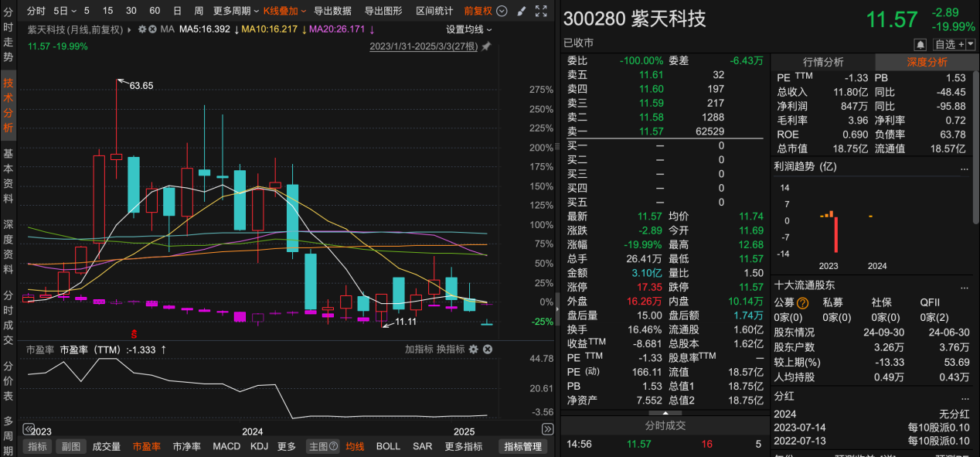980x457 pixels.
Task: Toggle the 前复权 price adjustment
Action: click(478, 11)
